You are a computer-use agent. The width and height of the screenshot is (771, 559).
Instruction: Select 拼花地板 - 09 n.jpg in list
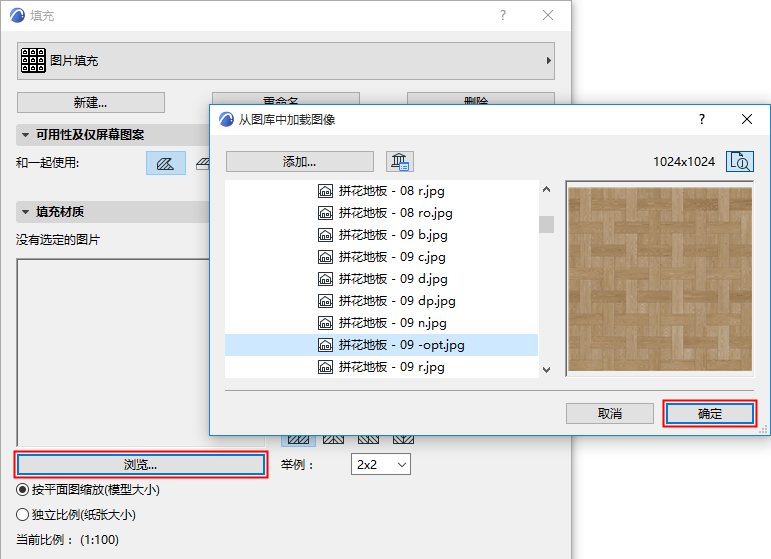pos(382,323)
